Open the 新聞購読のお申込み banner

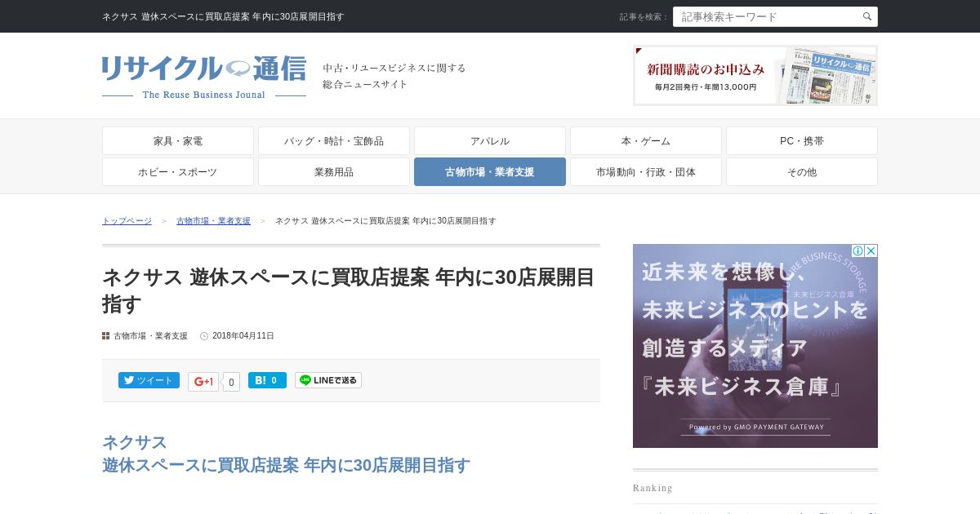click(x=755, y=75)
